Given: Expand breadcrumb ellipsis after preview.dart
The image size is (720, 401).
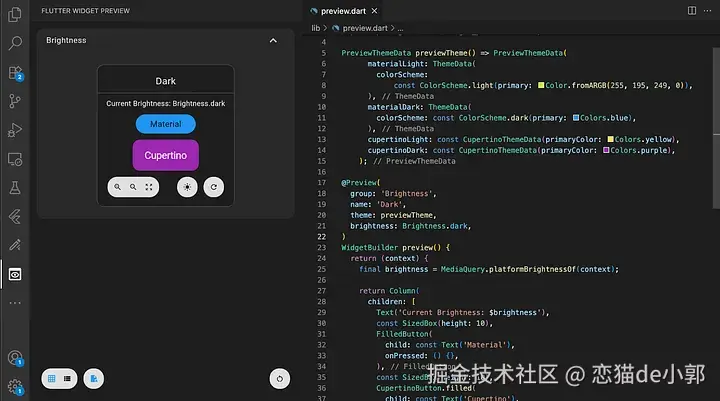Looking at the screenshot, I should tap(400, 28).
